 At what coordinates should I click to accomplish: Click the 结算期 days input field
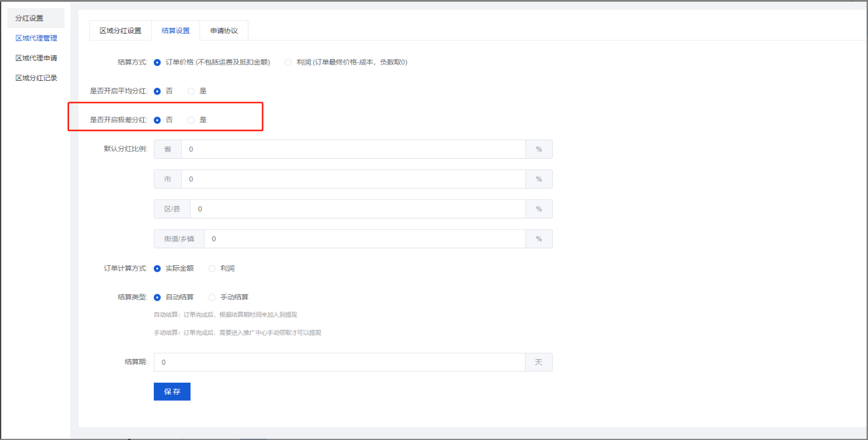point(339,362)
